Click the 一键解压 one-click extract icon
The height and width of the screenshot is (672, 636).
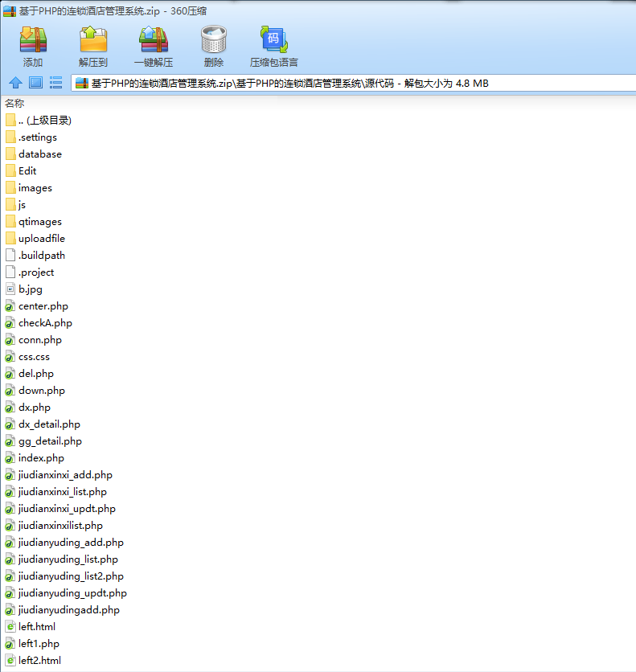[x=154, y=39]
